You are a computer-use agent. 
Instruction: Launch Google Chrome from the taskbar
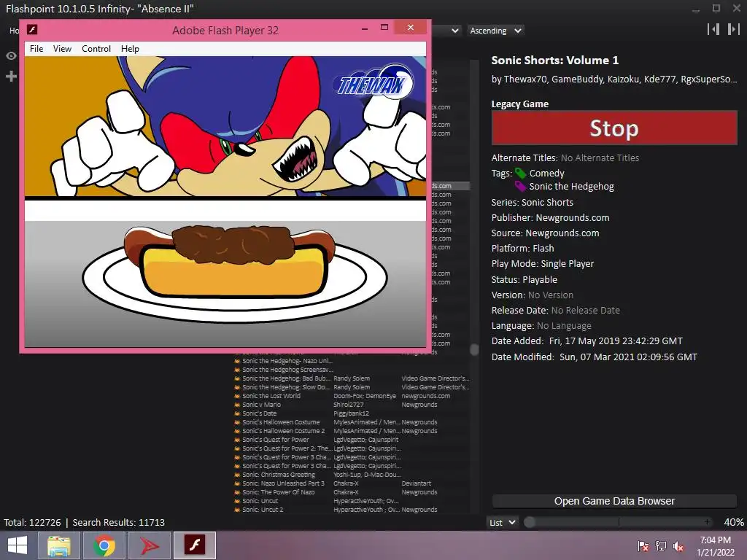coord(104,545)
